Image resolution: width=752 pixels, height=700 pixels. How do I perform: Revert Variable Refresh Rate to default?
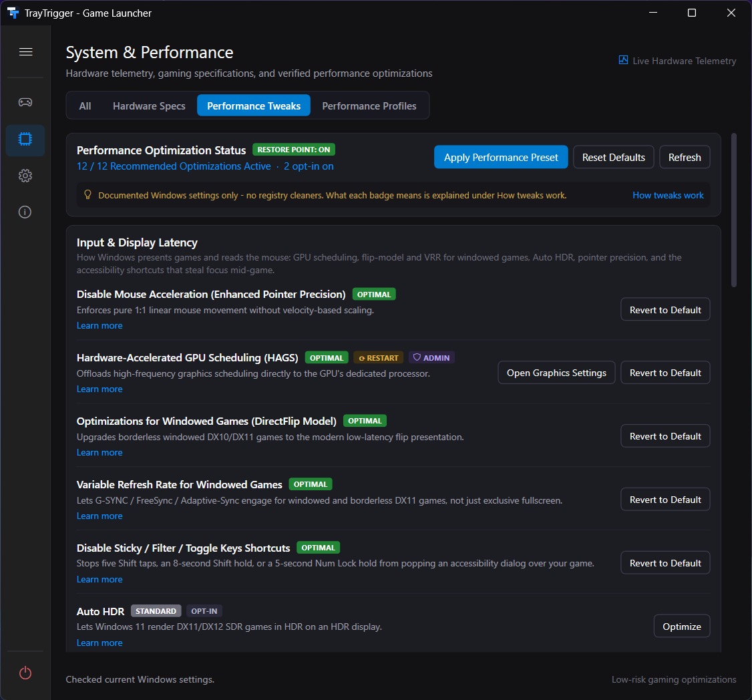[x=665, y=500]
